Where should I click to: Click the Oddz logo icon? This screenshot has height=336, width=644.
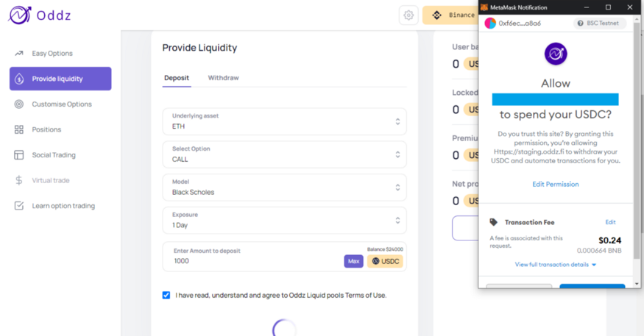point(20,15)
